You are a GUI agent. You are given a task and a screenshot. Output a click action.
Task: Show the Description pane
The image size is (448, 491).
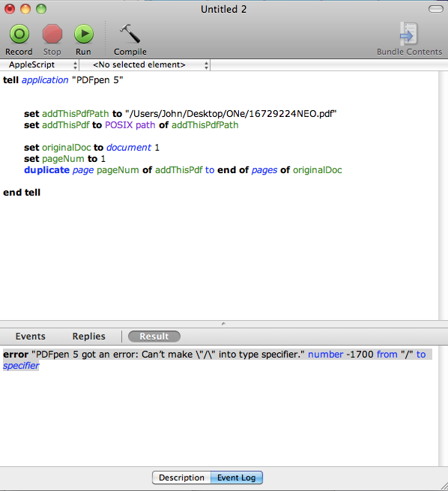[181, 478]
